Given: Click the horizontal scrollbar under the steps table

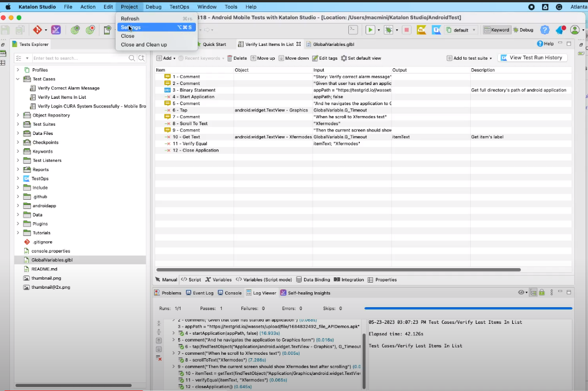Looking at the screenshot, I should click(x=338, y=270).
